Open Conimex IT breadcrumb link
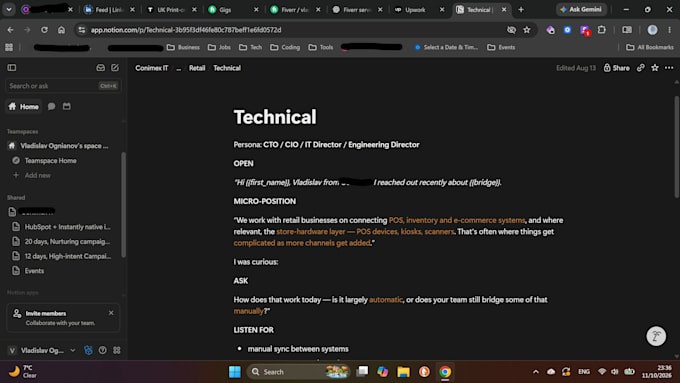Image resolution: width=680 pixels, height=383 pixels. click(x=151, y=68)
